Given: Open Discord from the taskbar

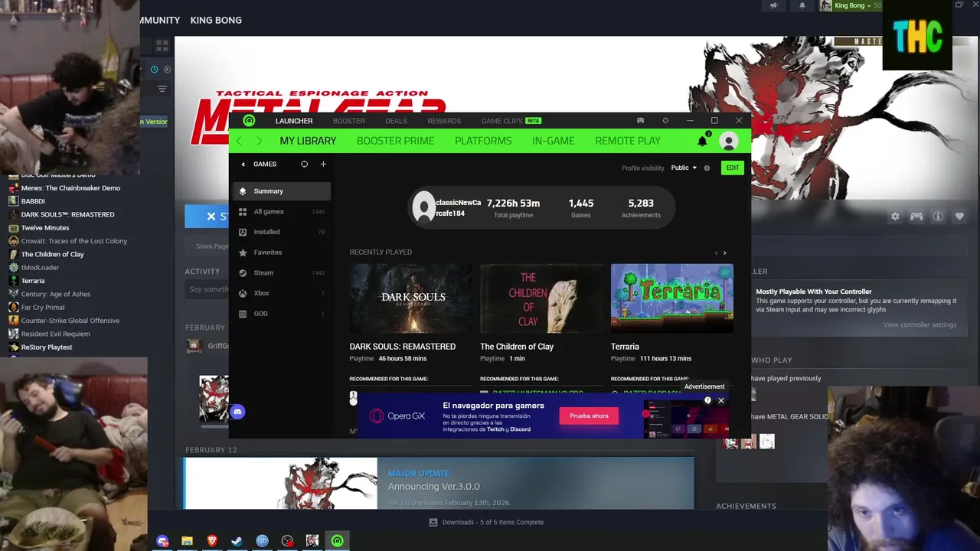Looking at the screenshot, I should [x=162, y=541].
